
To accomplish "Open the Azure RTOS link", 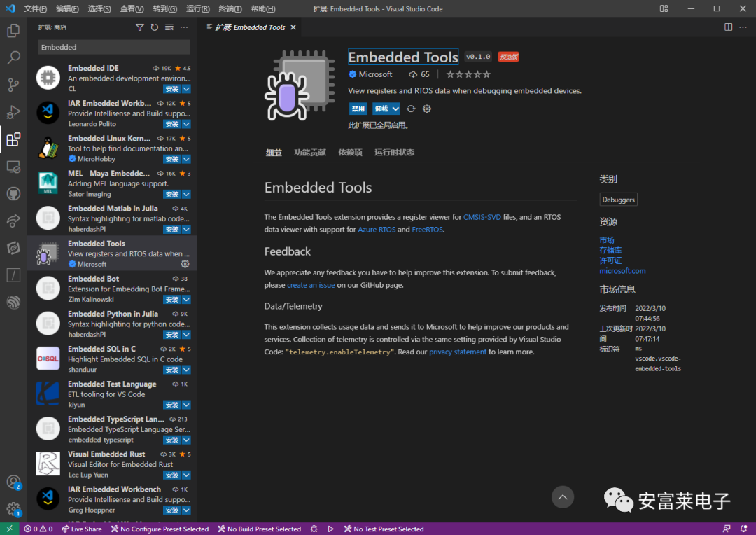I will pos(377,230).
